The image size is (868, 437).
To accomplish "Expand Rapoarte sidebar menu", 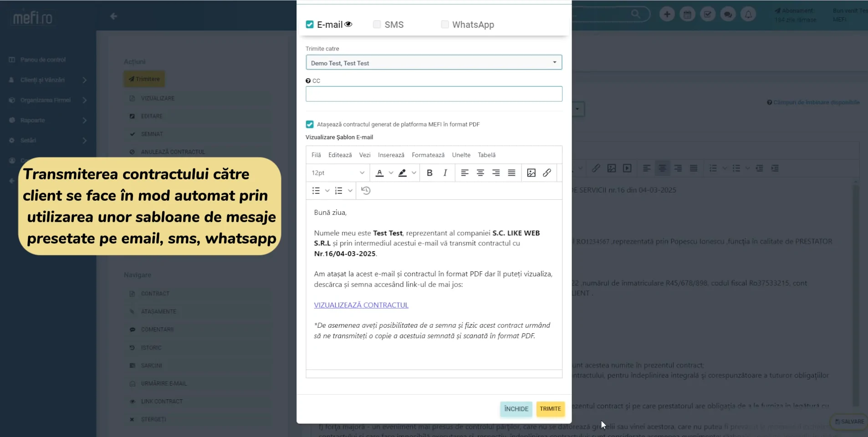I will click(x=48, y=120).
